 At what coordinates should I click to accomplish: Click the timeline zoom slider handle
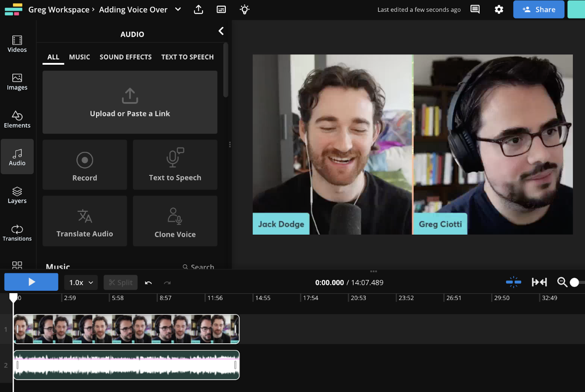tap(575, 283)
